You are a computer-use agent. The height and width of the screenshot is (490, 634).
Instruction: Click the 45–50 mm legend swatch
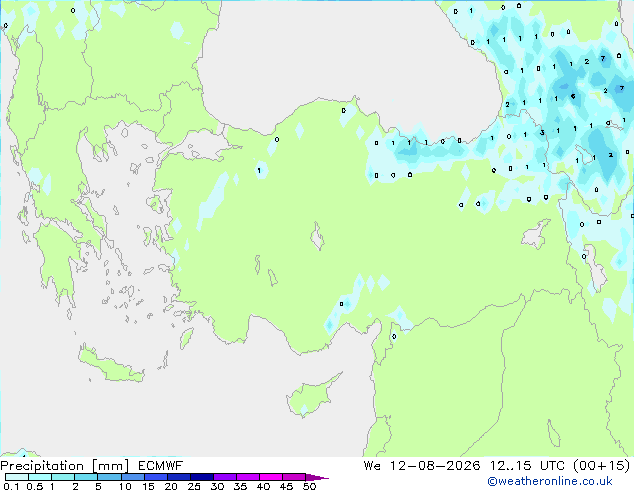pos(294,477)
